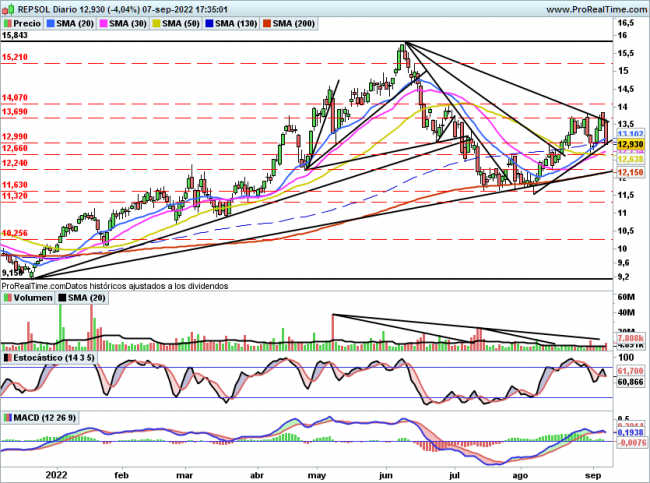Screen dimensions: 650x483
Task: Click the MACD (12 26 9) label
Action: coord(45,417)
